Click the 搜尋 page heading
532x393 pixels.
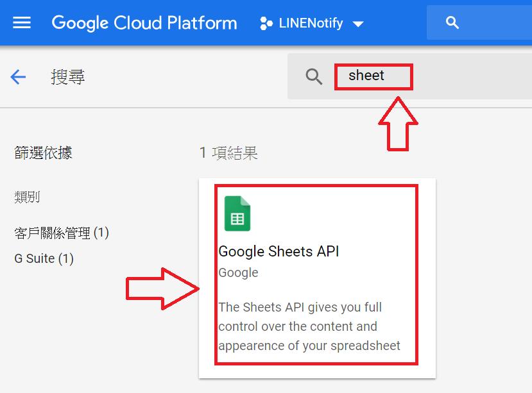pos(67,77)
